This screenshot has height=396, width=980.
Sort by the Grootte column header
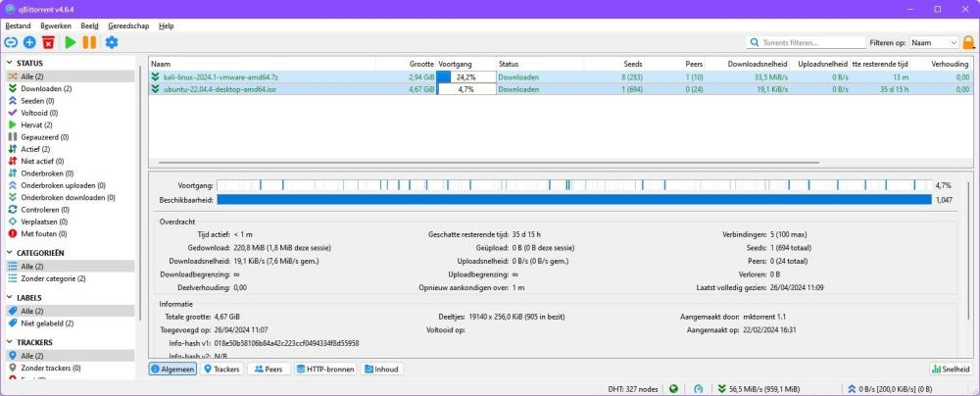(406, 64)
